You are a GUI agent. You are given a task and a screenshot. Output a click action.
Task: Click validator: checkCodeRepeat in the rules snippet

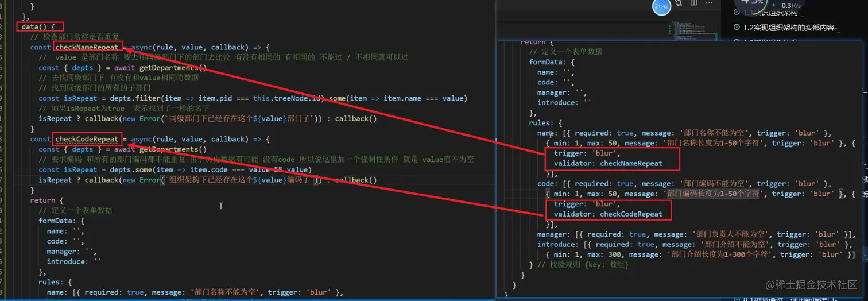point(607,214)
